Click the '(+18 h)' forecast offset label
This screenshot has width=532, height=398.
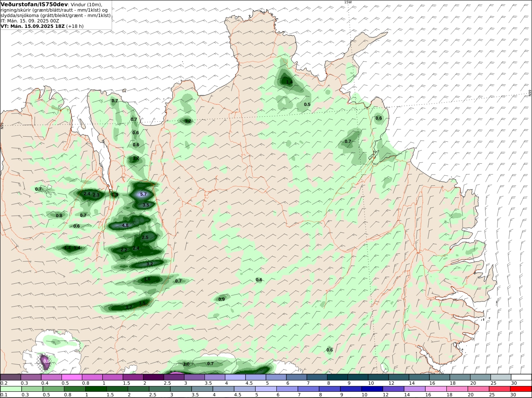click(x=75, y=26)
